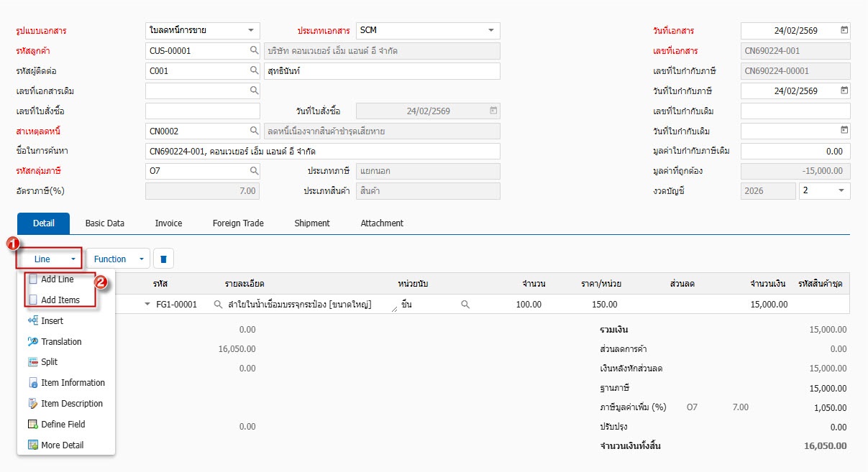
Task: Select Add Line from the Line menu
Action: [58, 279]
